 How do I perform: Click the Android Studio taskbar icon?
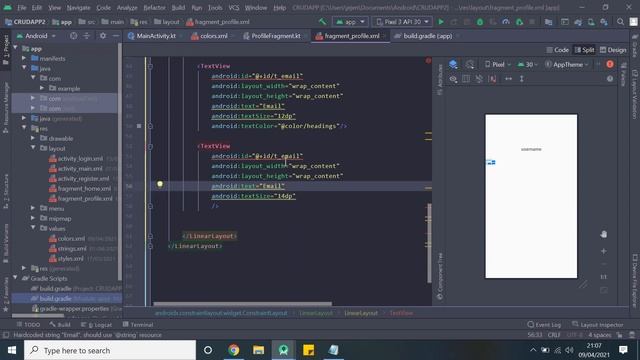point(283,350)
